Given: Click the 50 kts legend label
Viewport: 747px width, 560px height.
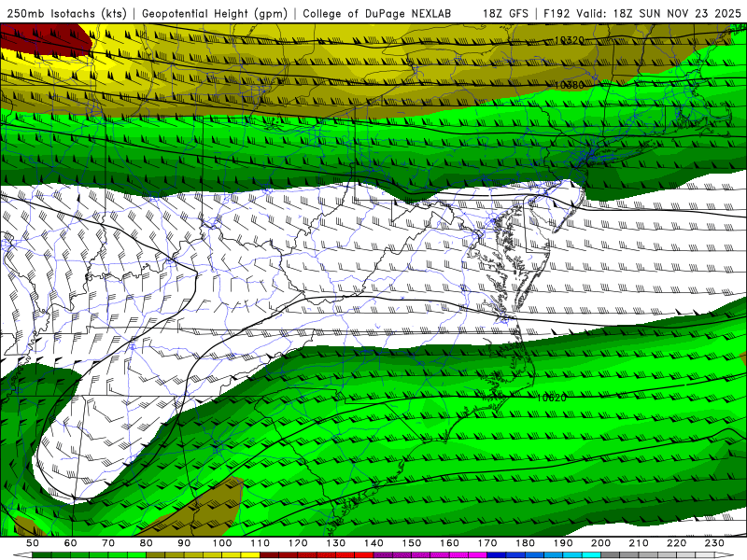Looking at the screenshot, I should point(33,543).
